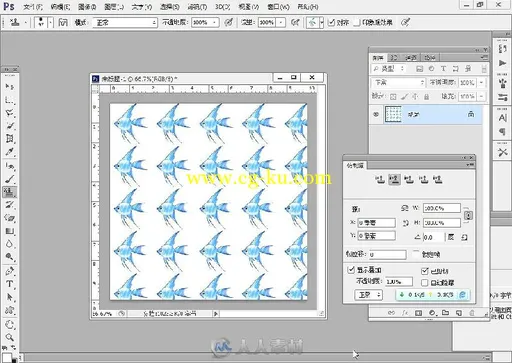Enable the Airbrush icon next to flow
The height and width of the screenshot is (363, 512).
295,22
